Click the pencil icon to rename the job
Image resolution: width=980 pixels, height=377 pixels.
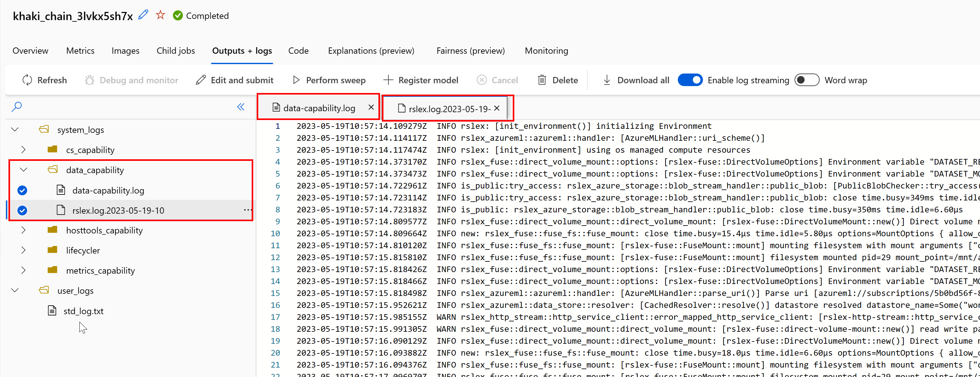click(143, 15)
